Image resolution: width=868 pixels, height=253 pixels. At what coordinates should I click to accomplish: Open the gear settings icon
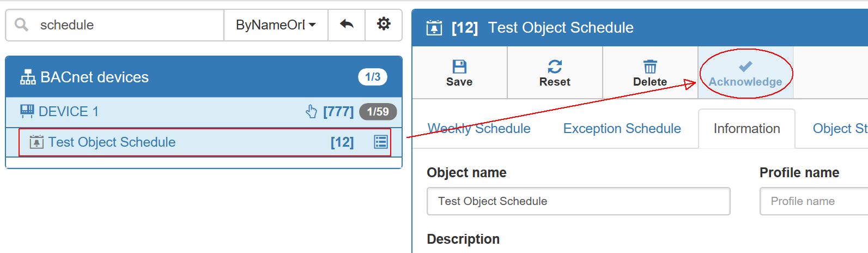384,25
